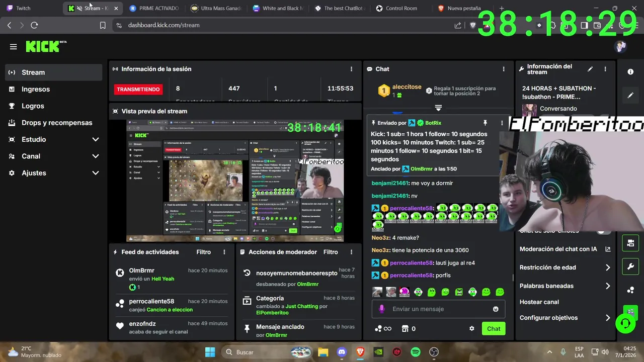Screen dimensions: 644x362
Task: Switch to the PRIME ACTIVADO tab
Action: point(154,8)
